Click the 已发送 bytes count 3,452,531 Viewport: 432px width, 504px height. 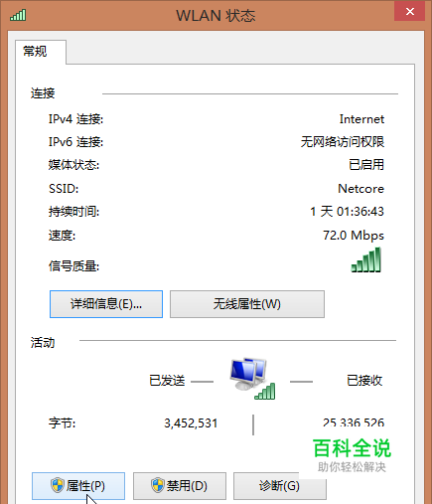pos(191,423)
